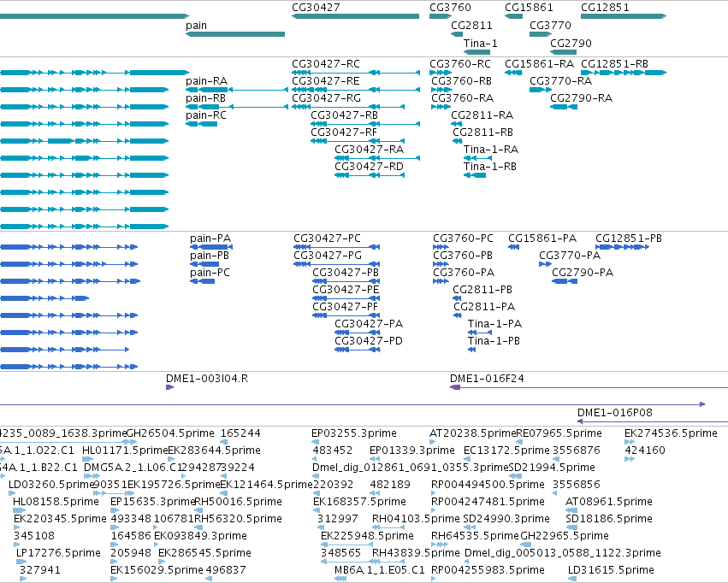Image resolution: width=728 pixels, height=583 pixels.
Task: Click the CG15861-RA transcript label
Action: click(539, 63)
